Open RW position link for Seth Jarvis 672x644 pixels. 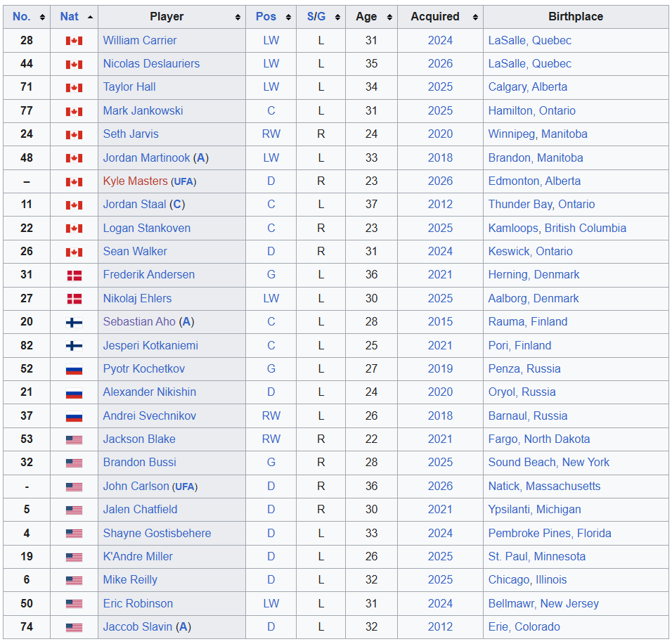click(x=271, y=134)
